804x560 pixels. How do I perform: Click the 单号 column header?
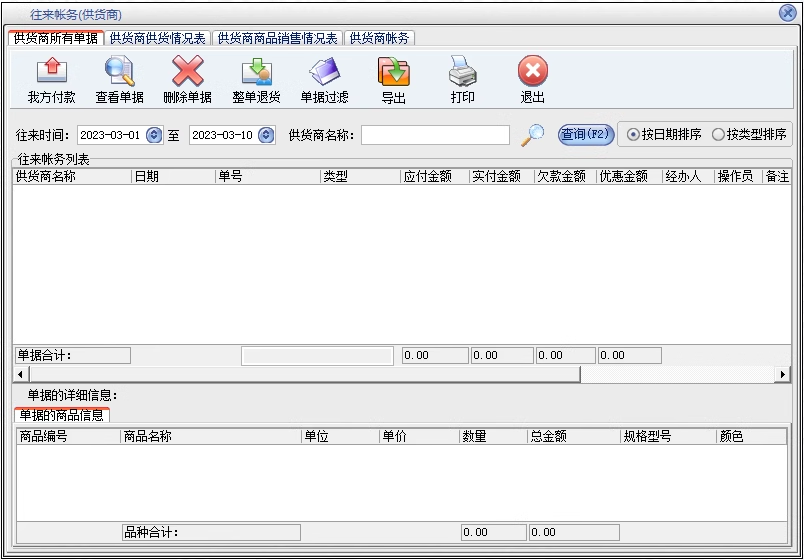(268, 177)
